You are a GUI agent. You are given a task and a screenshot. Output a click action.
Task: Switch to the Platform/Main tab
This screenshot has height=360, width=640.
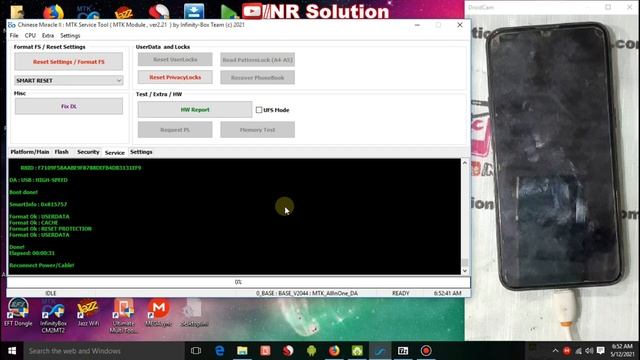pos(30,152)
